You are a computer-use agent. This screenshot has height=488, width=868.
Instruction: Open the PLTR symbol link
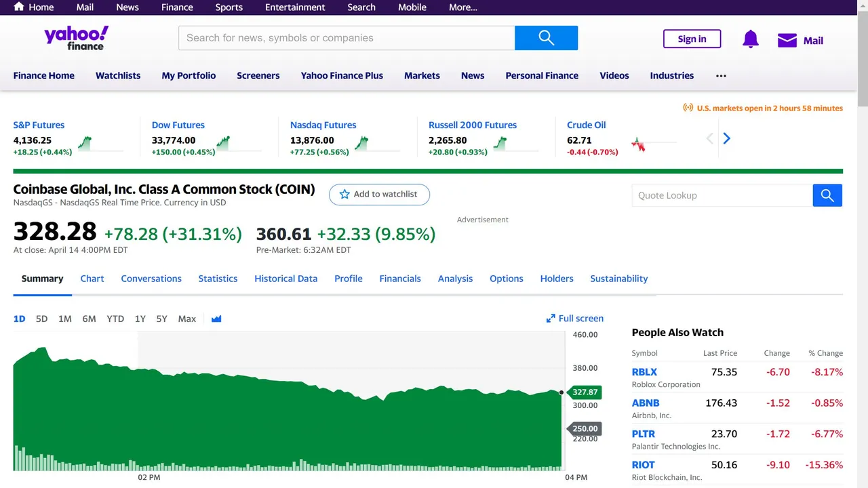pos(644,434)
